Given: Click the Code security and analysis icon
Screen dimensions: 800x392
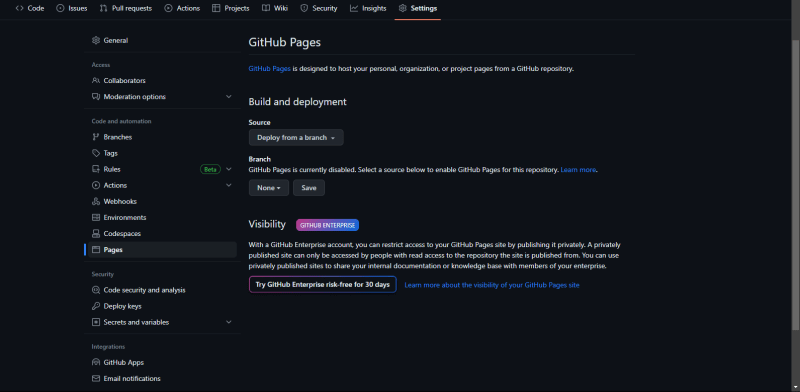Looking at the screenshot, I should [x=96, y=290].
